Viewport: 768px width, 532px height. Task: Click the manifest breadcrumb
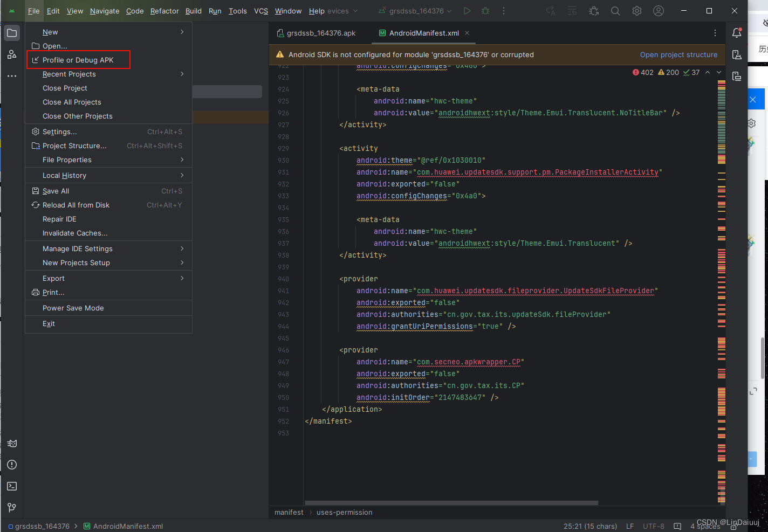pyautogui.click(x=289, y=512)
